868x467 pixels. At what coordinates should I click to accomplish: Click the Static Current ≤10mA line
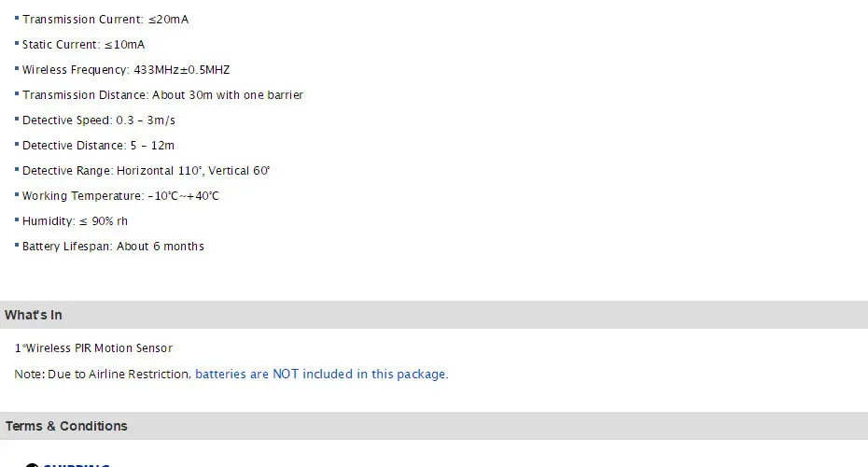click(x=84, y=45)
